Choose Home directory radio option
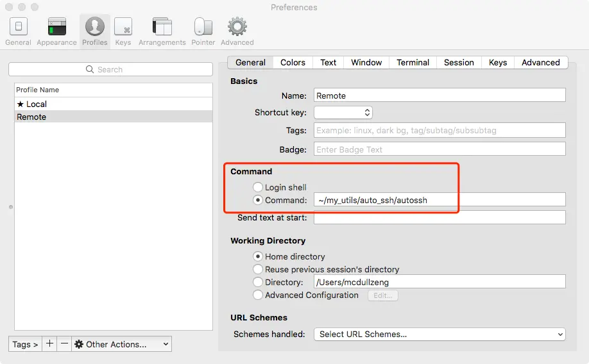Image resolution: width=589 pixels, height=364 pixels. pyautogui.click(x=258, y=257)
